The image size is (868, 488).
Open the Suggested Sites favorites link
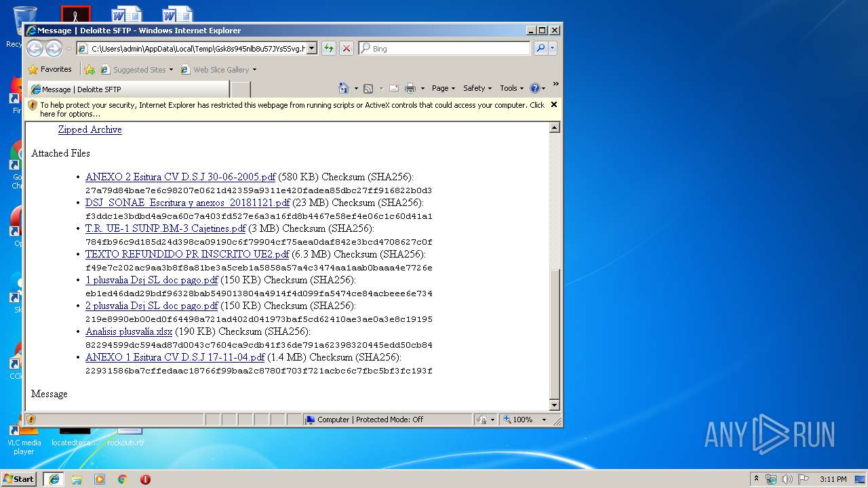click(136, 69)
